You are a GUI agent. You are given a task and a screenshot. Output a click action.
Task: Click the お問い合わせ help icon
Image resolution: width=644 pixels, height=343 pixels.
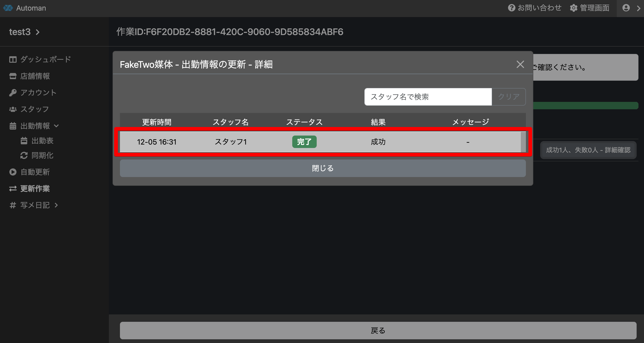pyautogui.click(x=512, y=8)
